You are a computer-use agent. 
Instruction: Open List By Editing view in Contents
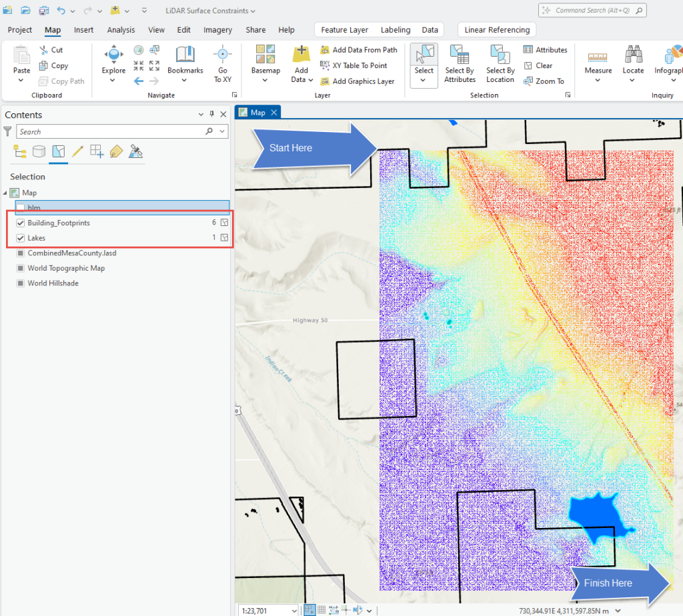tap(77, 151)
